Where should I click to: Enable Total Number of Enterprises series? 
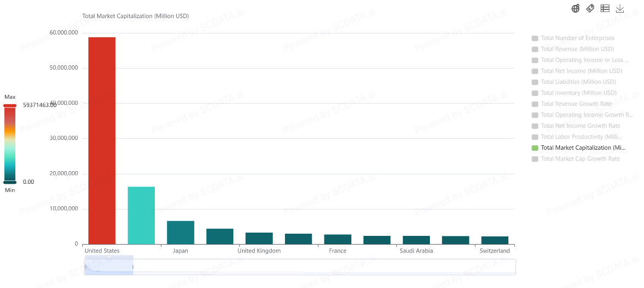click(x=577, y=38)
